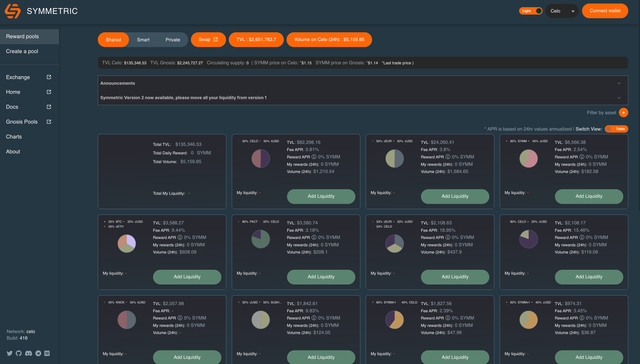Open the Celo network dropdown
Image resolution: width=640 pixels, height=364 pixels.
click(x=562, y=11)
